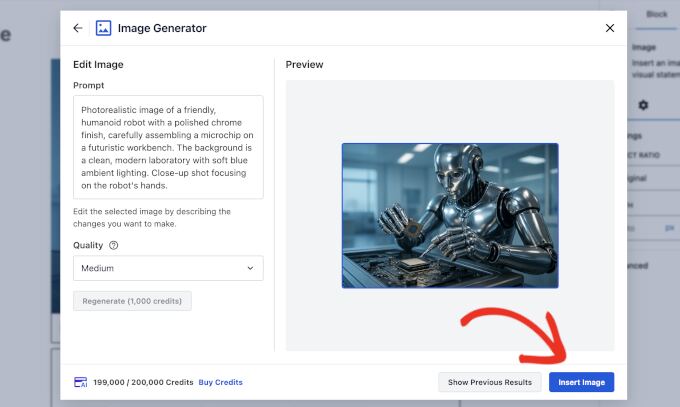
Task: Click the credits card icon at bottom left
Action: (80, 382)
